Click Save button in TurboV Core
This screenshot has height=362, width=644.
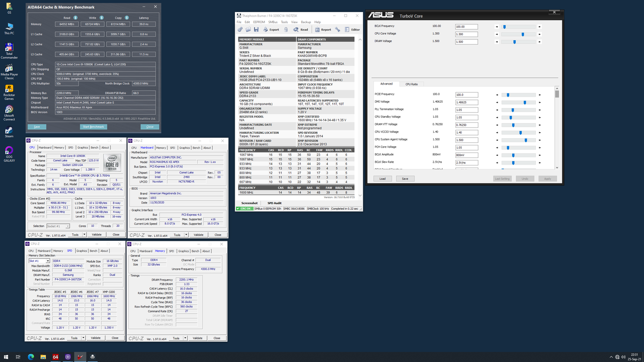pyautogui.click(x=405, y=178)
